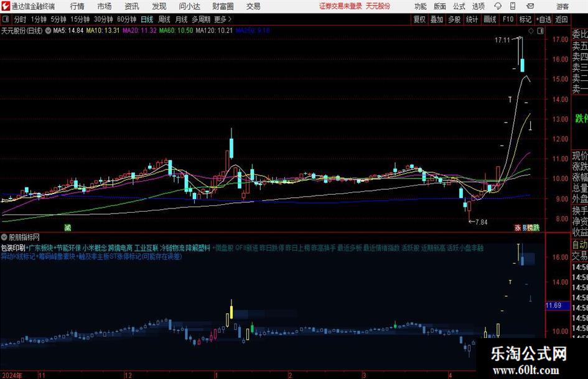This screenshot has height=379, width=588.
Task: Click the 返回 button
Action: (561, 19)
